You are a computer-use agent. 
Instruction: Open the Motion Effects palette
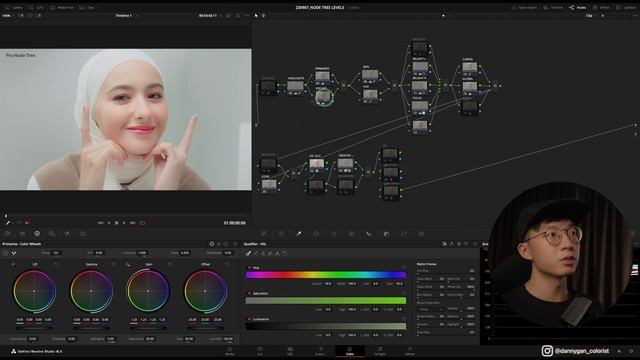click(x=83, y=233)
